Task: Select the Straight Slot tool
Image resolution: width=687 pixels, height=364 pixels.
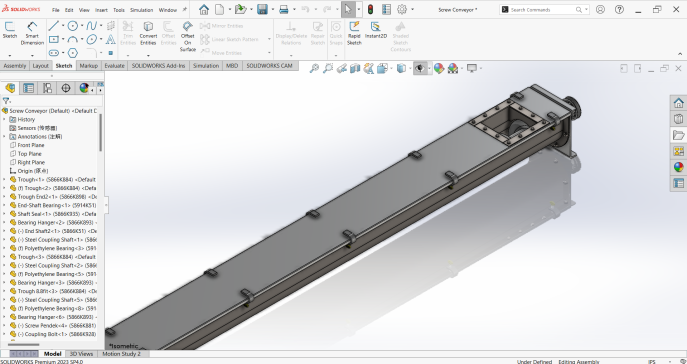Action: (53, 53)
